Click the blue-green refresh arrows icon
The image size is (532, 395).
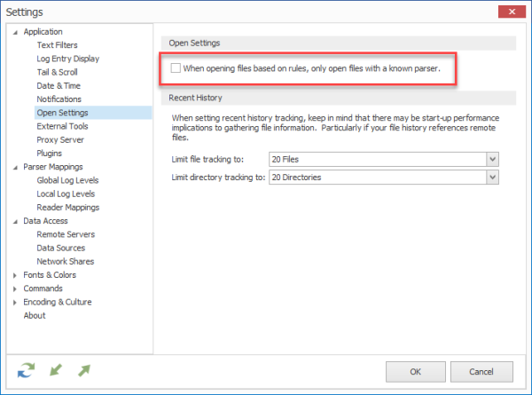point(26,370)
